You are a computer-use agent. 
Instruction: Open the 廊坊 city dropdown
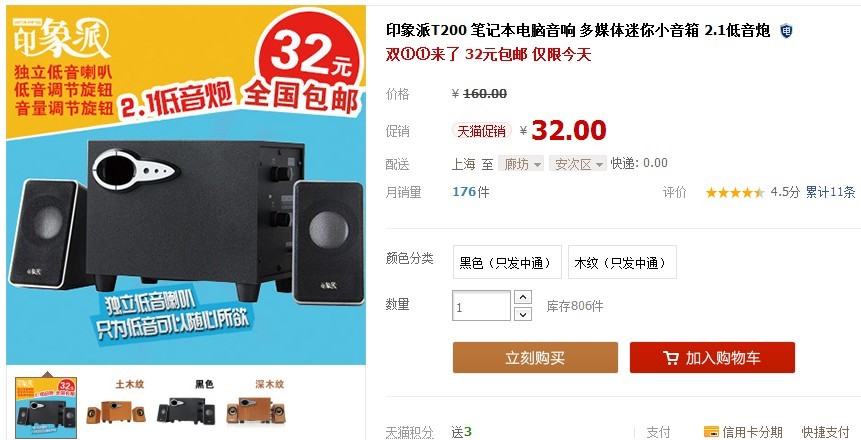[521, 164]
